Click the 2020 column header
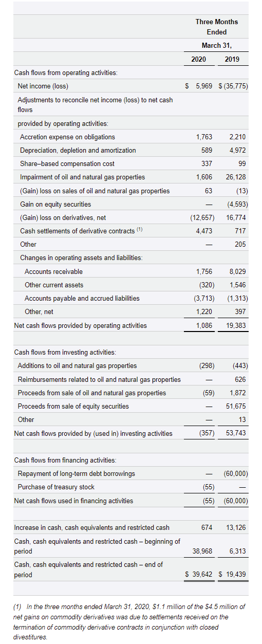The height and width of the screenshot is (644, 262). pyautogui.click(x=198, y=59)
